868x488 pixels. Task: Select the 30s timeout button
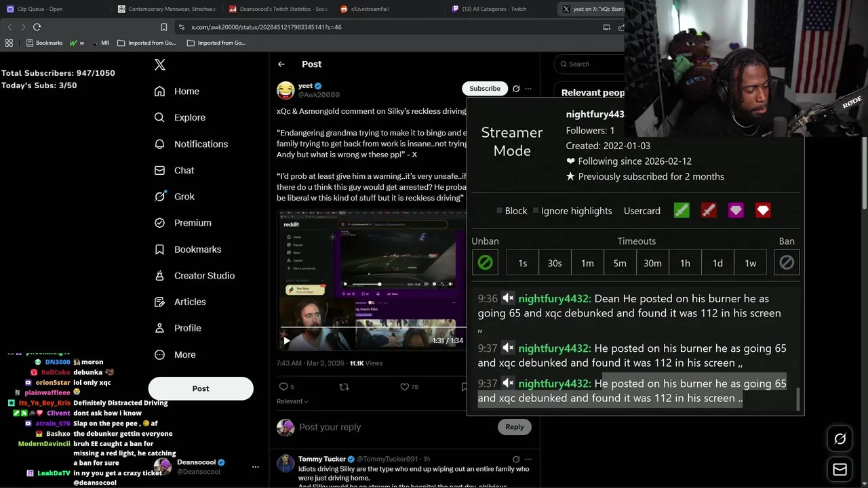(555, 263)
